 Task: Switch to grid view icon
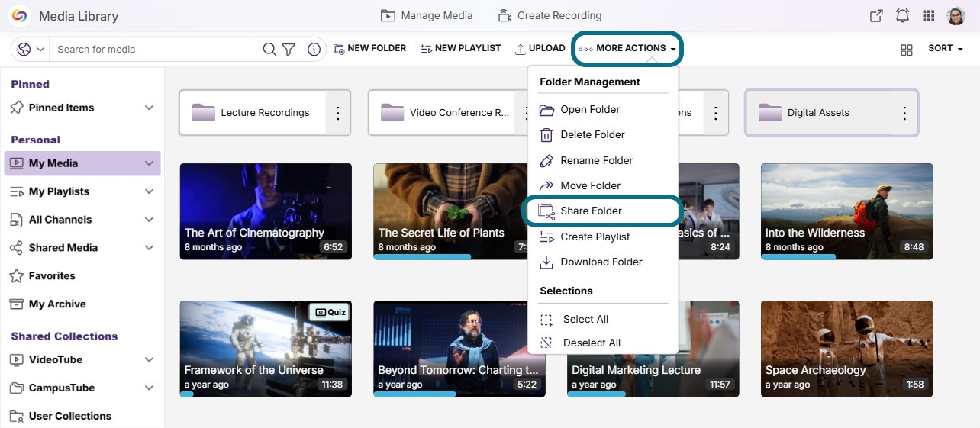[907, 50]
